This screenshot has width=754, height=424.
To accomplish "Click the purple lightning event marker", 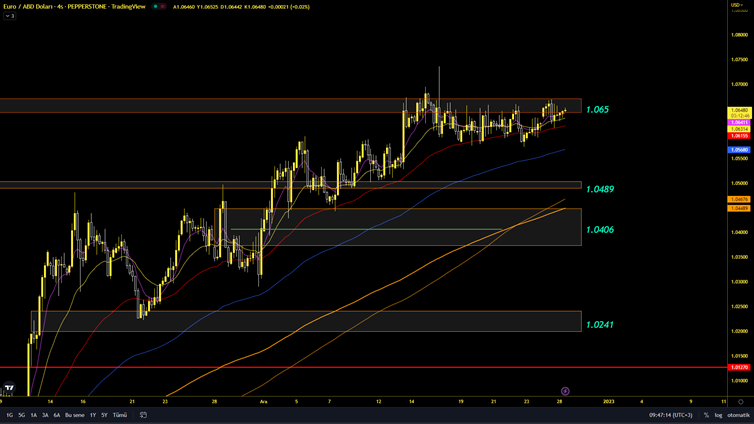I will point(565,391).
